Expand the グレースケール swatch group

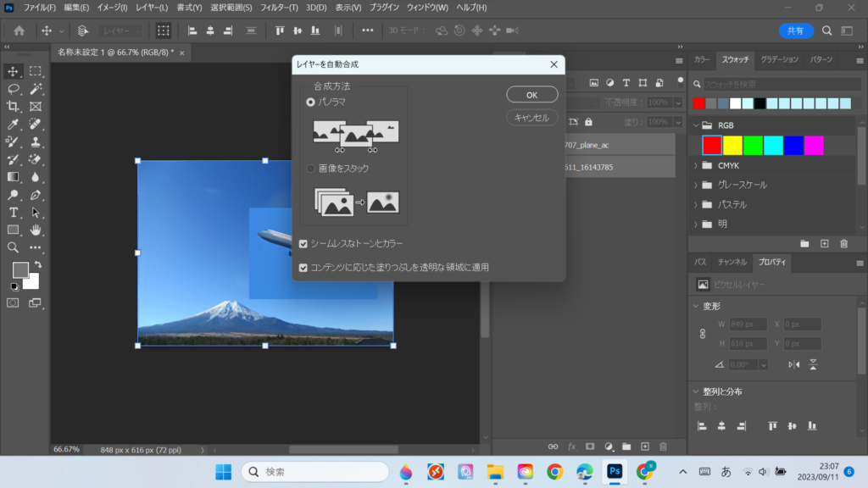[696, 185]
